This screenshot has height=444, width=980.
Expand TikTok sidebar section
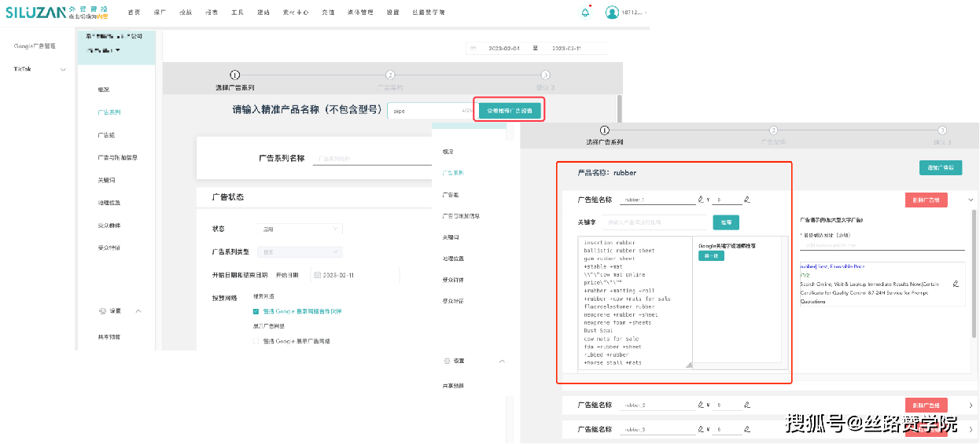point(63,69)
